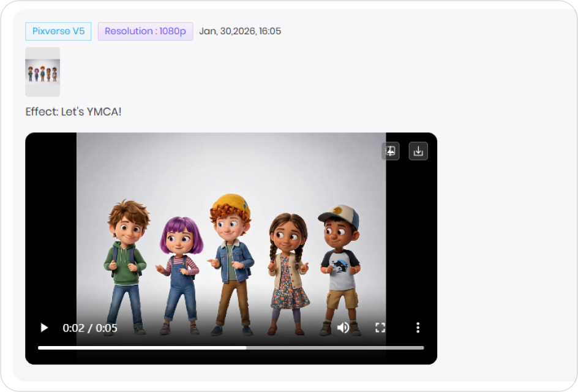Click the publish video icon
The image size is (578, 392).
pos(390,151)
